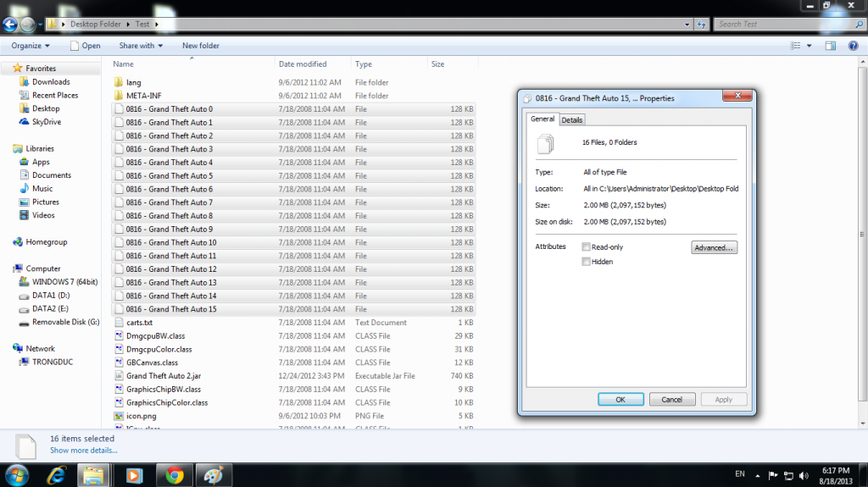Click the Apply button

pyautogui.click(x=724, y=400)
